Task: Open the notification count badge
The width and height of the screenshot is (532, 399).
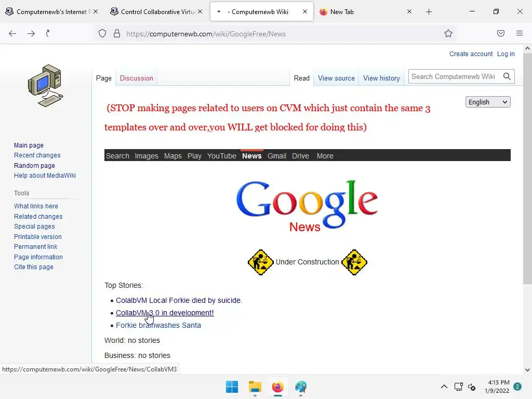Action: 517,387
